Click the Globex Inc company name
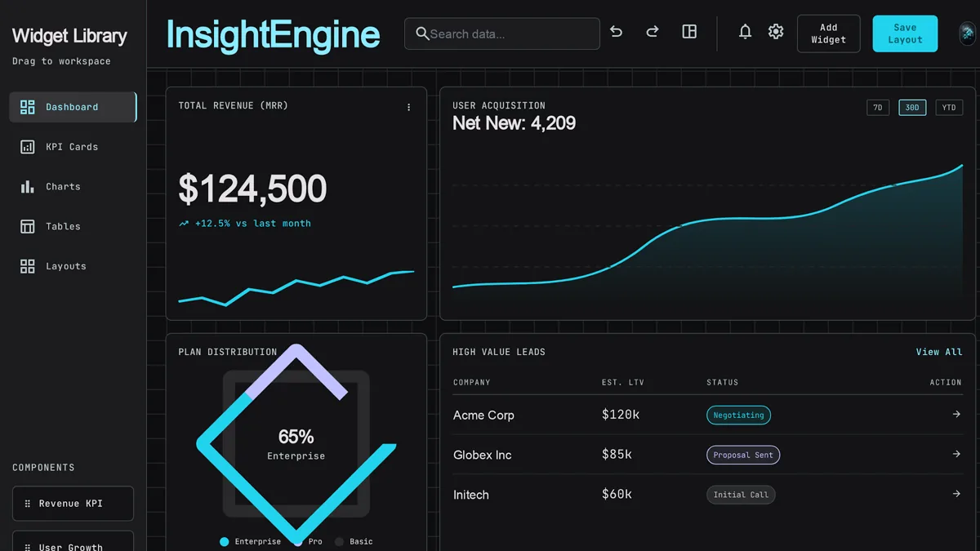 482,455
